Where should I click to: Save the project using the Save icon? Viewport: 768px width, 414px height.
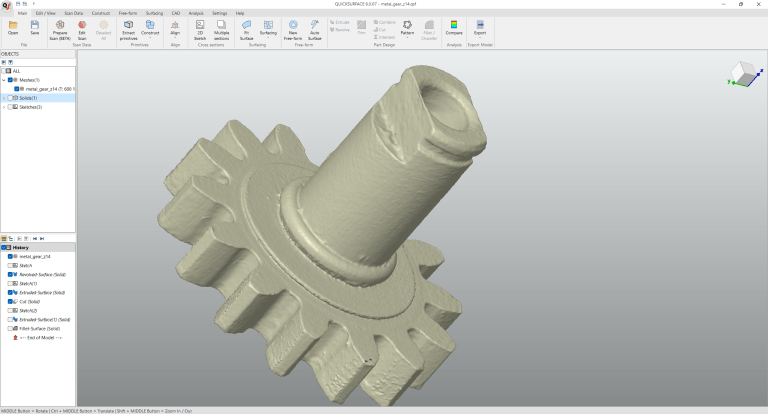point(34,28)
